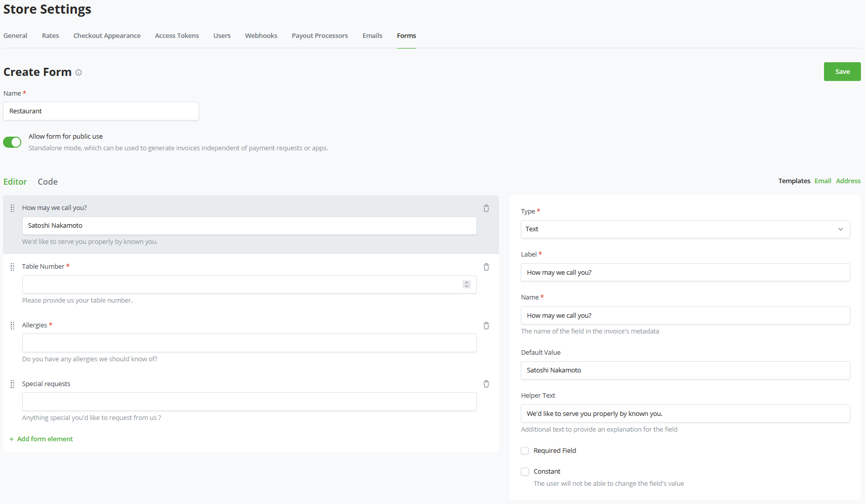Click the Satoshi Nakamoto preview input
The image size is (865, 504).
point(249,226)
